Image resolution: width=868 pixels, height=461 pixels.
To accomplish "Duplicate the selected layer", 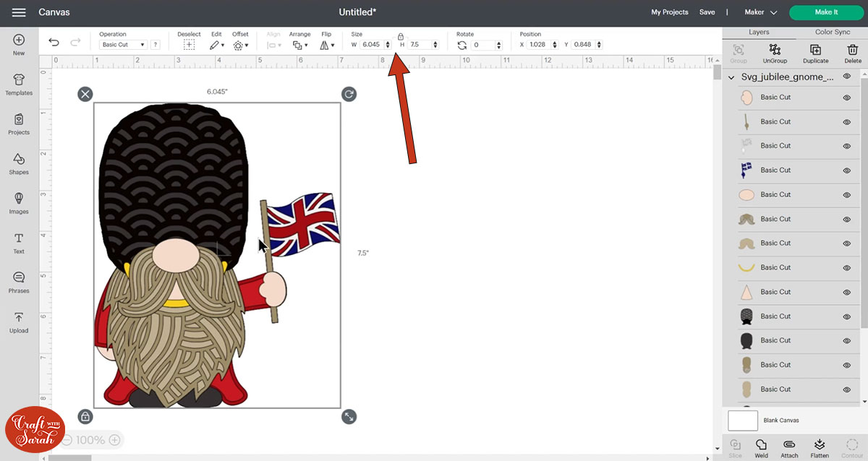I will (x=815, y=52).
